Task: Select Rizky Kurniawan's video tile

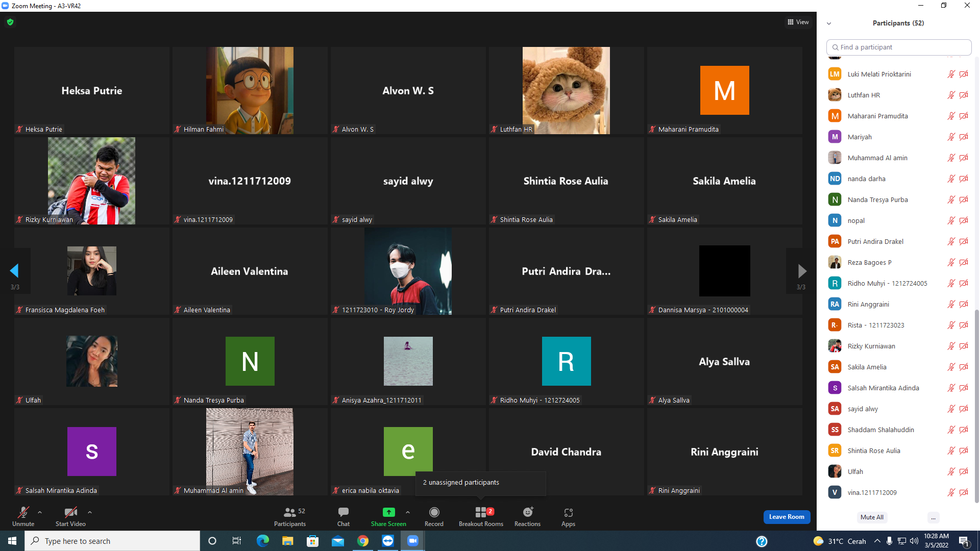Action: coord(91,181)
